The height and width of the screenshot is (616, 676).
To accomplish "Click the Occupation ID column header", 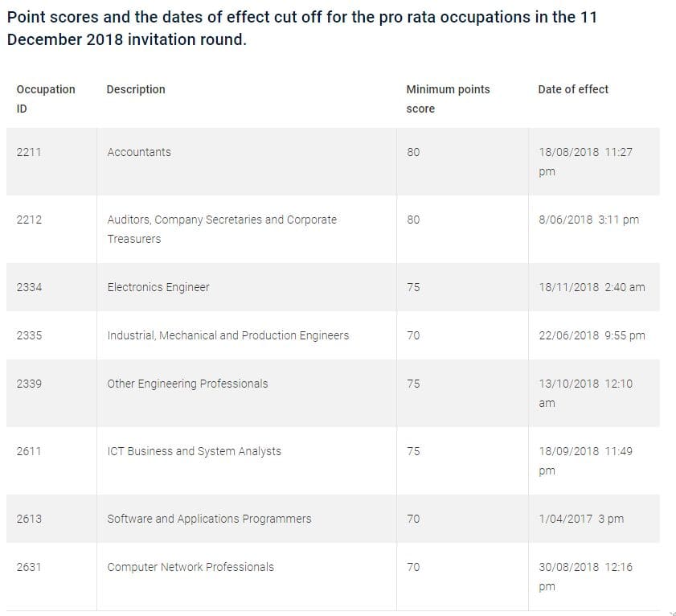I will (x=46, y=99).
